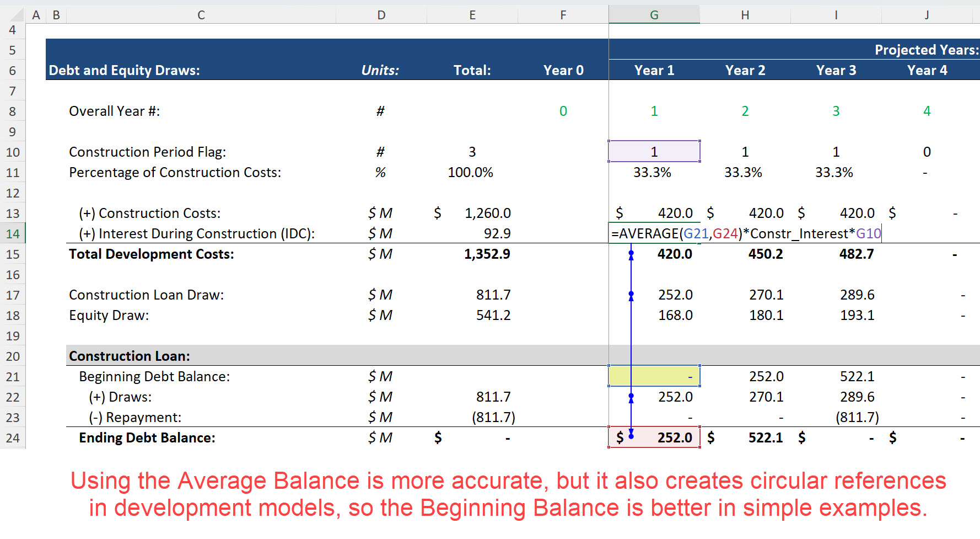The width and height of the screenshot is (980, 539).
Task: Select Equity Draw total 541.2
Action: [493, 315]
